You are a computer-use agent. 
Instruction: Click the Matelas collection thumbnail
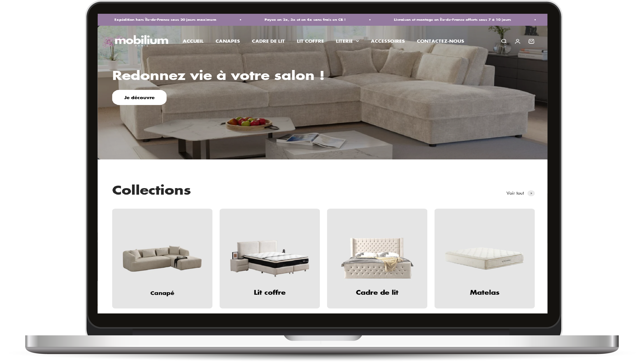tap(484, 258)
